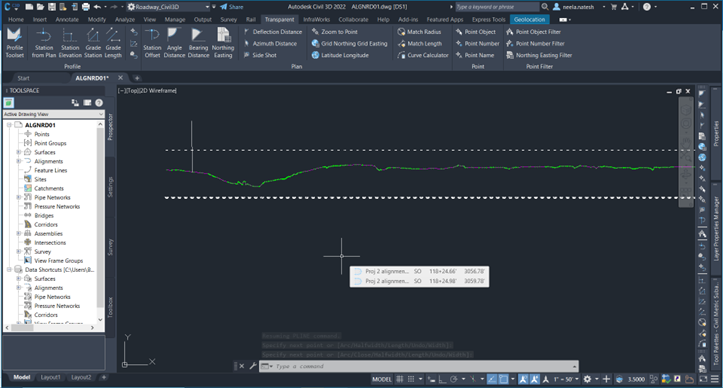Screen dimensions: 723x388
Task: Select the Station from Plan tool
Action: (44, 43)
